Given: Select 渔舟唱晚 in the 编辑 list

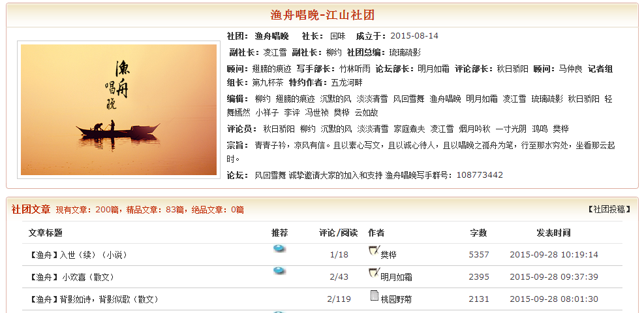Looking at the screenshot, I should click(x=445, y=99).
